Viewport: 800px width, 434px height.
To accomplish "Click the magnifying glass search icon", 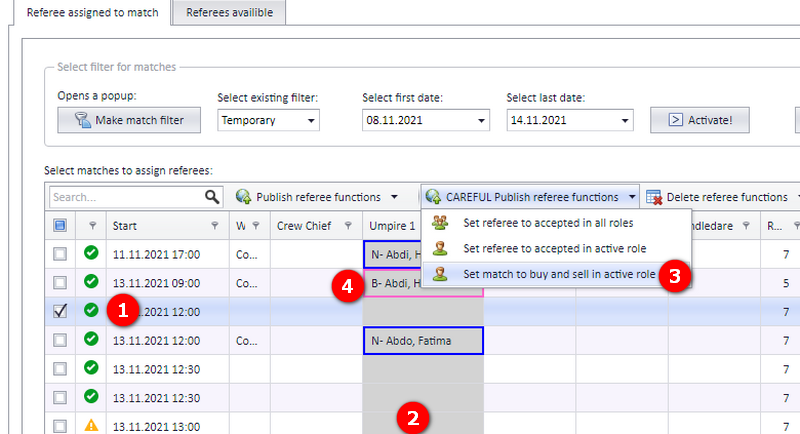I will (212, 197).
